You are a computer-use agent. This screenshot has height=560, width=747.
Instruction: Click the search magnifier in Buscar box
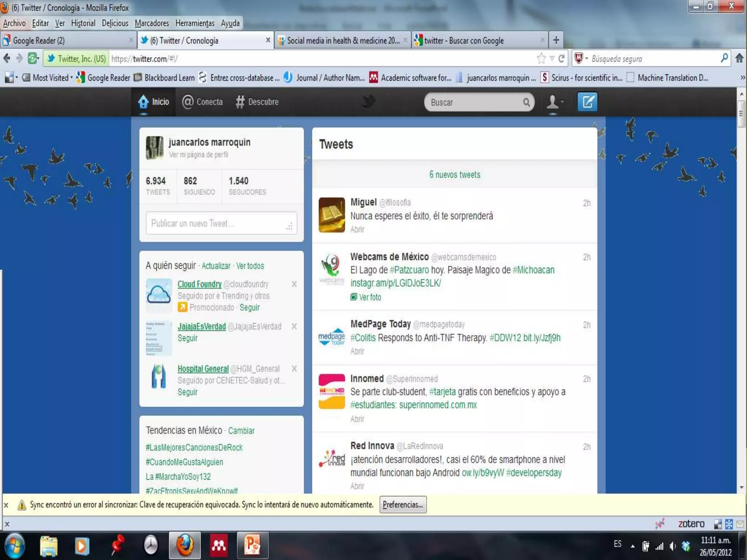[526, 102]
